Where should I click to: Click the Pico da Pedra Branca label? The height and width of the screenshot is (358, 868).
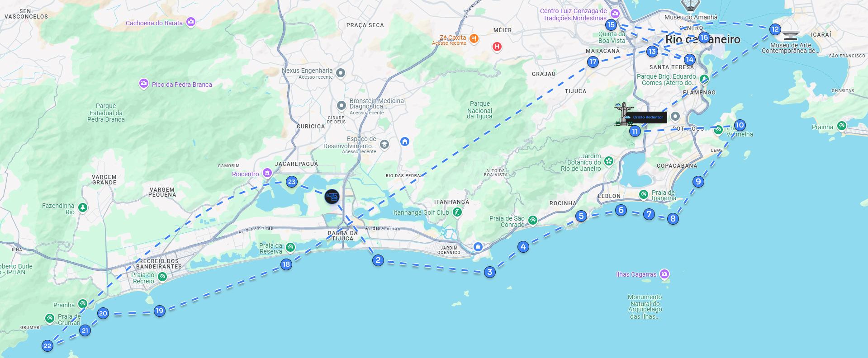point(182,85)
